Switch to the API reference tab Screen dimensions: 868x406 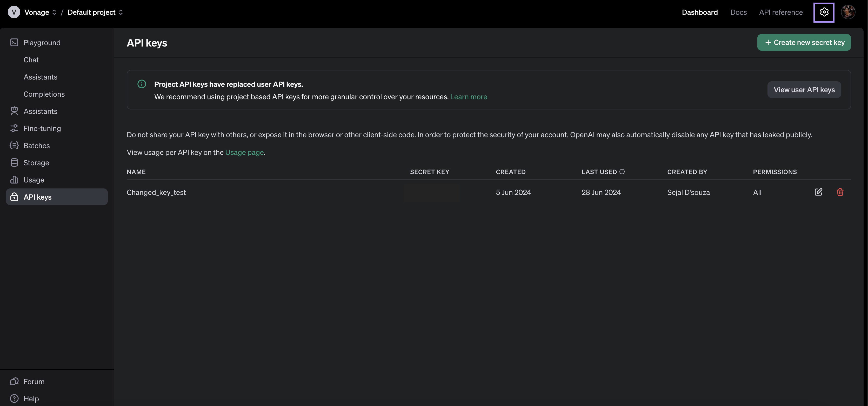pos(781,12)
